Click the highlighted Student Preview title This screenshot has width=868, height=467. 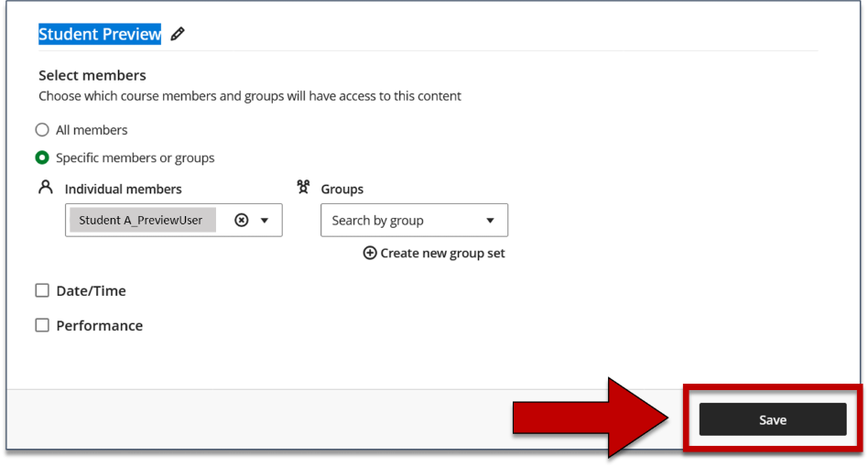point(100,34)
